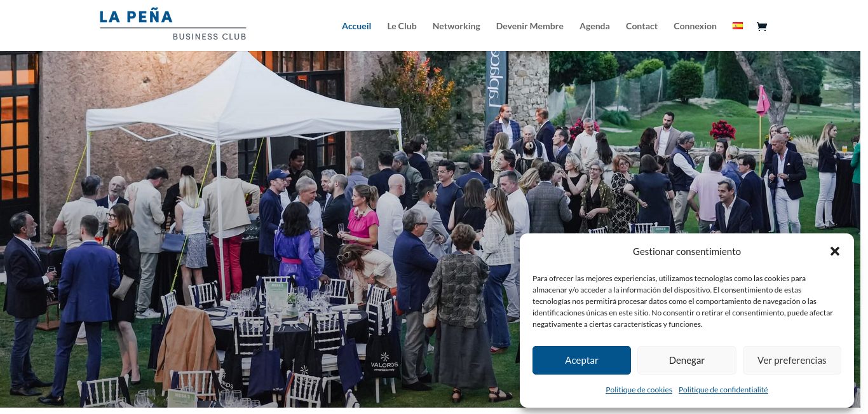Go to the Networking page
This screenshot has height=414, width=868.
pos(456,26)
